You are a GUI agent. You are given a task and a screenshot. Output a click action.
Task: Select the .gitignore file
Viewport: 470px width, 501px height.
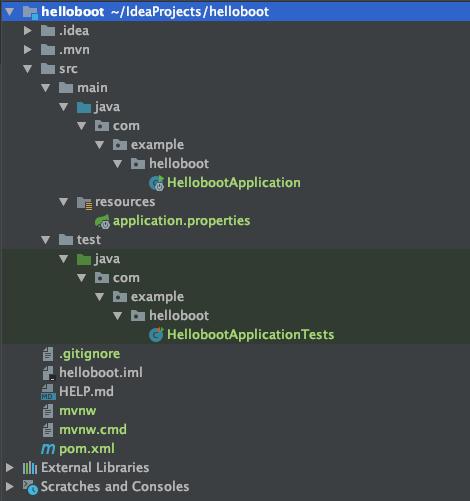click(x=89, y=354)
